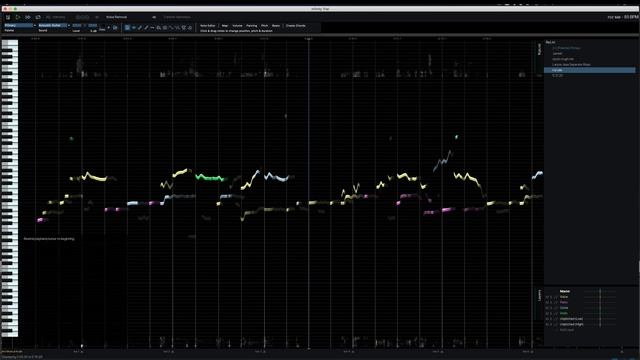Mute the Unpitched (Low) layer
Viewport: 640px width, 360px height.
547,319
